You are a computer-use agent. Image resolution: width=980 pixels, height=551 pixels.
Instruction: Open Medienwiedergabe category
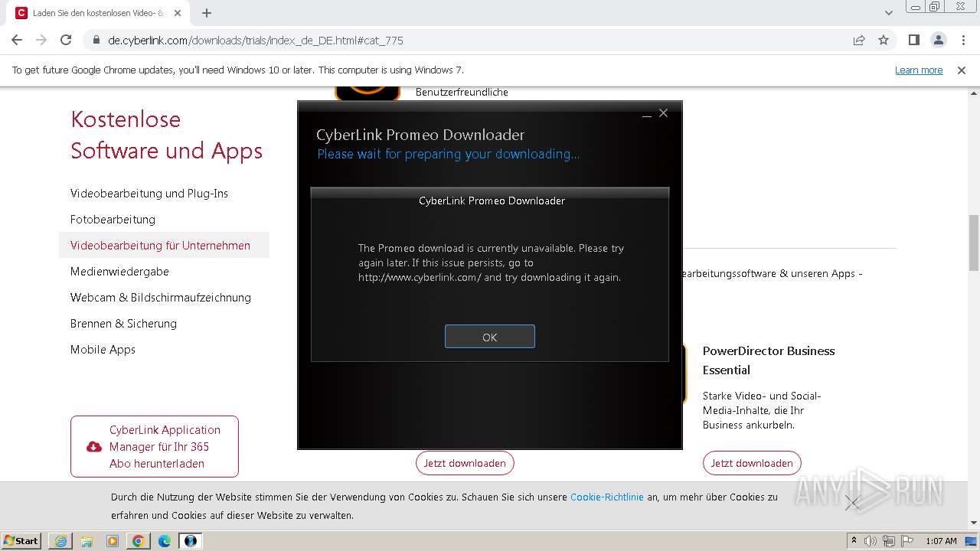click(x=119, y=272)
